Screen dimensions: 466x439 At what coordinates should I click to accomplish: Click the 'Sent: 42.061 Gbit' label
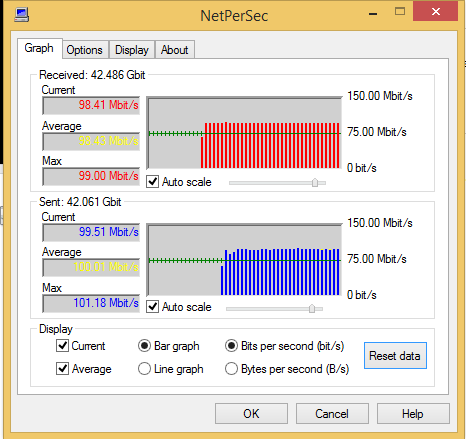(x=80, y=202)
